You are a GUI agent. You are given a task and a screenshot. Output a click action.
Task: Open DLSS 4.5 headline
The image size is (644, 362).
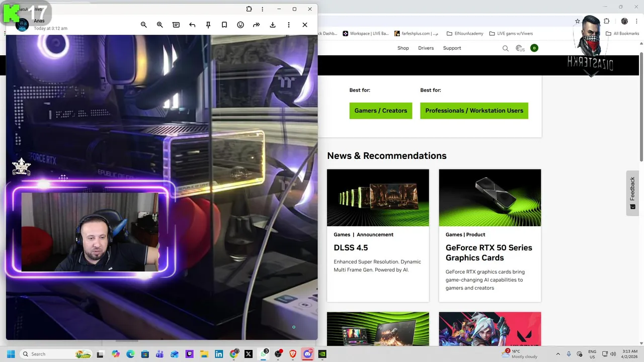tap(351, 248)
